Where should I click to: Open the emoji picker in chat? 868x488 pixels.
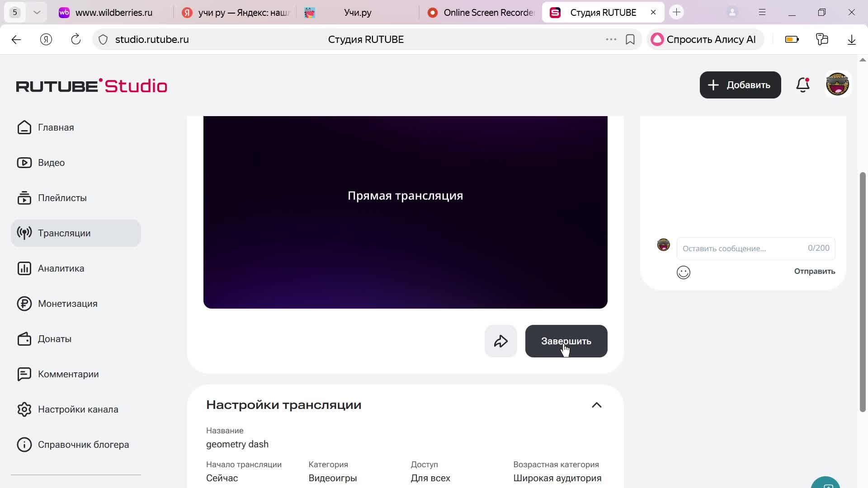[x=683, y=272]
